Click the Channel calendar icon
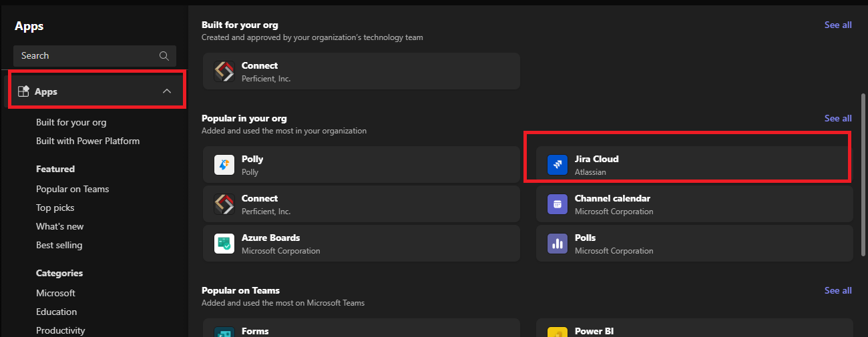 [557, 204]
